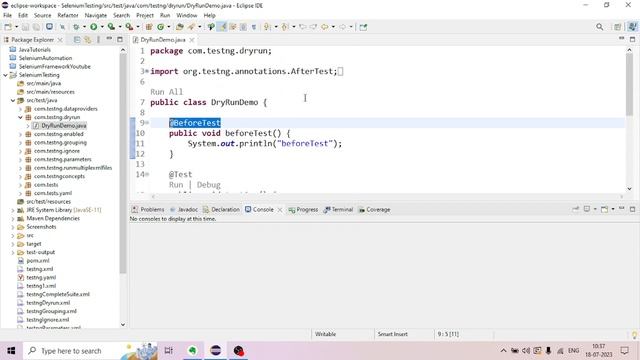Viewport: 640px width, 360px height.
Task: Open the Refactor menu
Action: 68,15
